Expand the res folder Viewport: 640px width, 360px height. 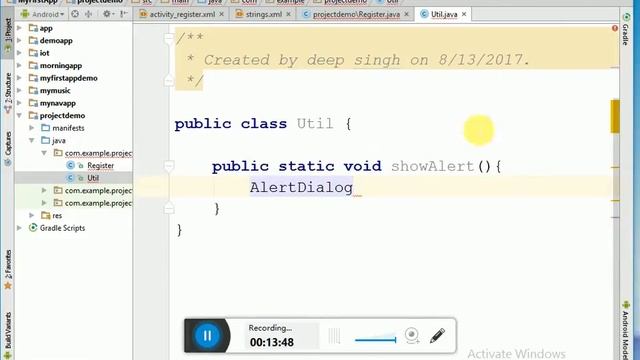point(32,216)
